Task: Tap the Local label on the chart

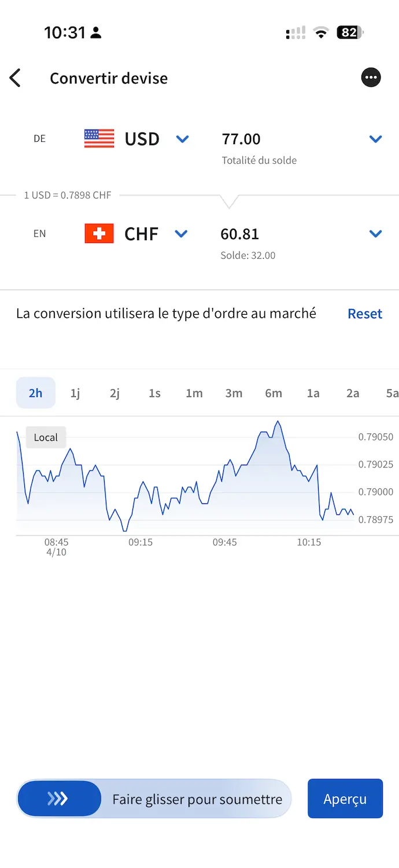Action: tap(45, 437)
